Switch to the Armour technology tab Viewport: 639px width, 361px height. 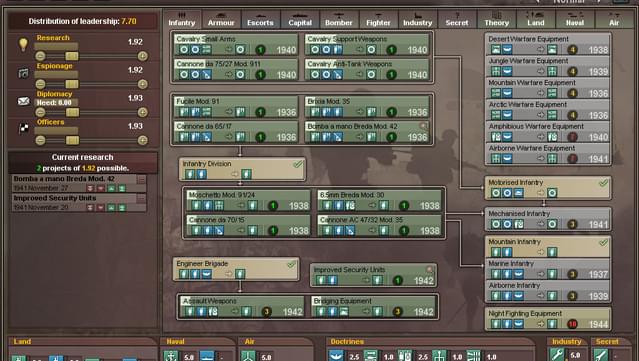[221, 20]
